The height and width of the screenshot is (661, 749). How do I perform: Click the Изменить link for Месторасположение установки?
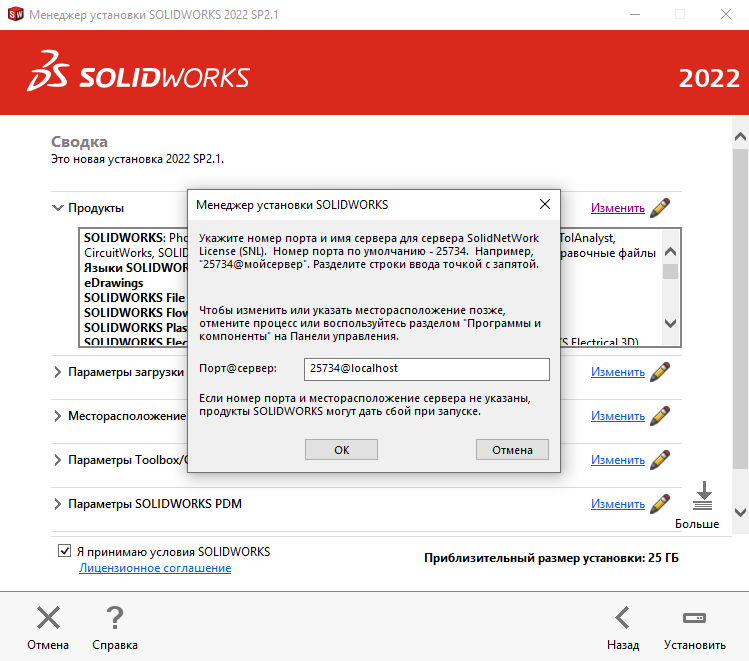(x=618, y=416)
